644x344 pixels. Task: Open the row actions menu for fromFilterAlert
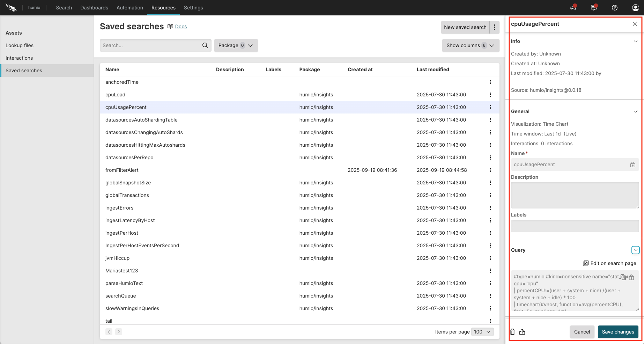[x=490, y=170]
